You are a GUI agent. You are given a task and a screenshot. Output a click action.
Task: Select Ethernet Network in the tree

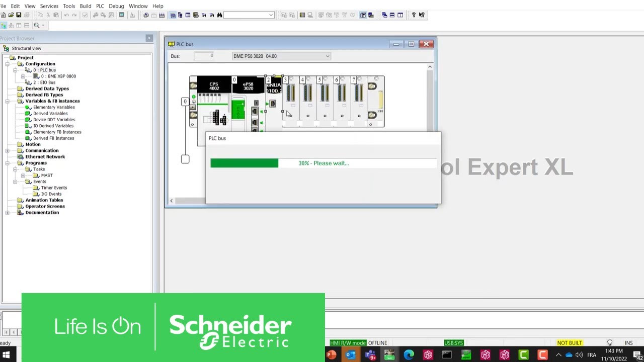45,157
